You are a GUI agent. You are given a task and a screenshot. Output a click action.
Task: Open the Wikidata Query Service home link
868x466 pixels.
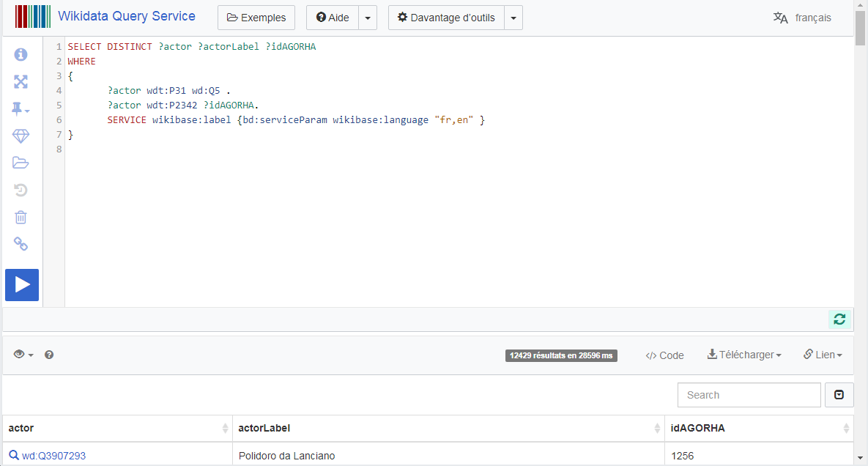(127, 16)
